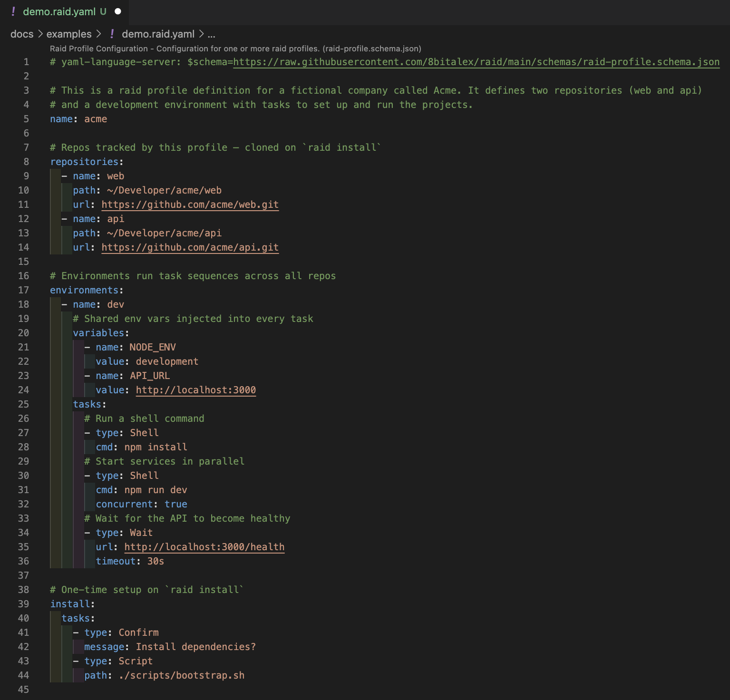Click the YAML file icon on the tab

coord(13,11)
